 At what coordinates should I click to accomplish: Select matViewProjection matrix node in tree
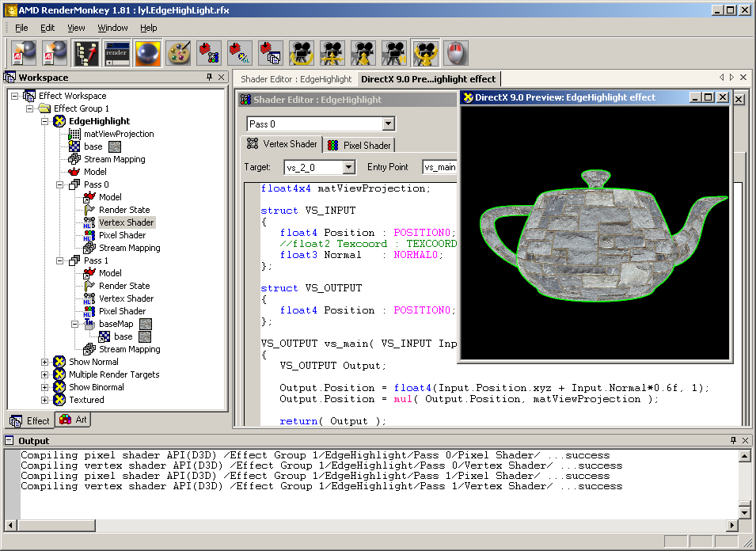click(119, 134)
